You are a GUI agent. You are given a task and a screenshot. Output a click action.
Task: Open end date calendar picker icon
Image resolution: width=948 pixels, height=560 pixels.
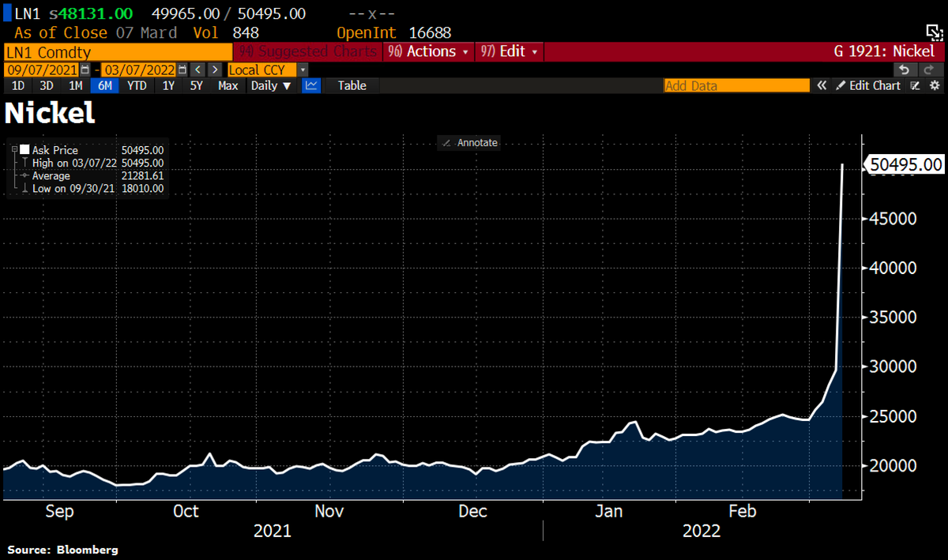[x=182, y=70]
